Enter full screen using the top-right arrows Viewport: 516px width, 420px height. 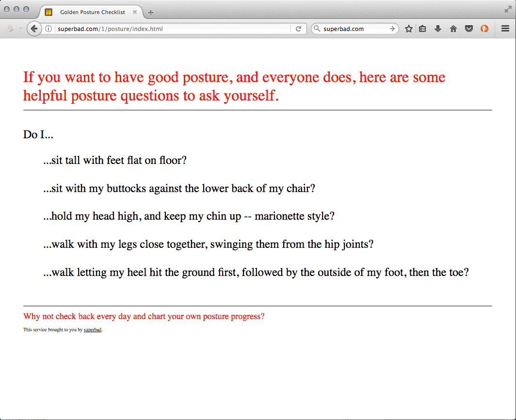point(507,9)
